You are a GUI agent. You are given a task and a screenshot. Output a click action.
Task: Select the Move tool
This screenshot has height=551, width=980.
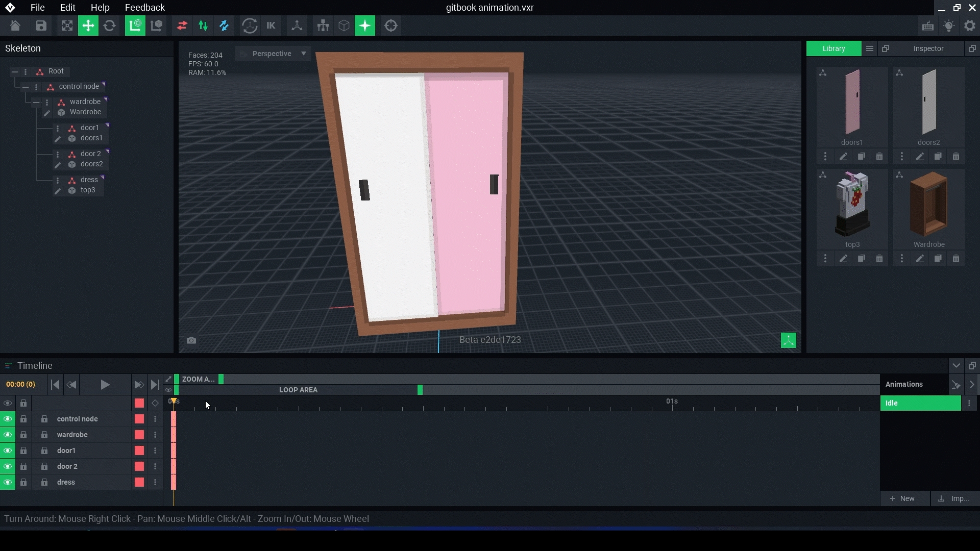click(x=88, y=26)
